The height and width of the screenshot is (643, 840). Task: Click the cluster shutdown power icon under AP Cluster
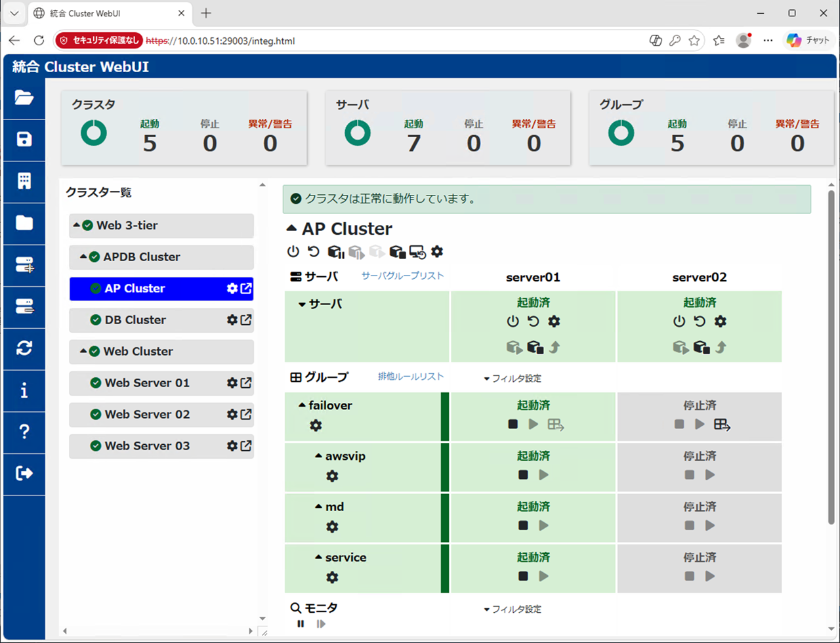pos(293,251)
